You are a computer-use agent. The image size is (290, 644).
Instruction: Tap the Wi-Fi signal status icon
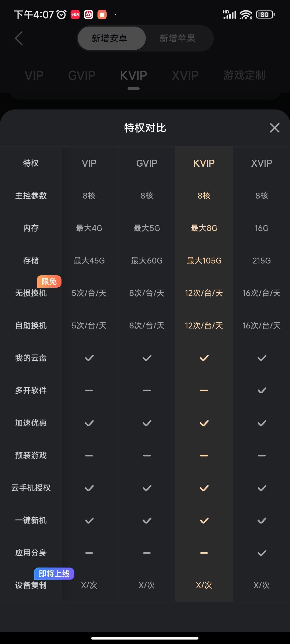click(x=246, y=14)
